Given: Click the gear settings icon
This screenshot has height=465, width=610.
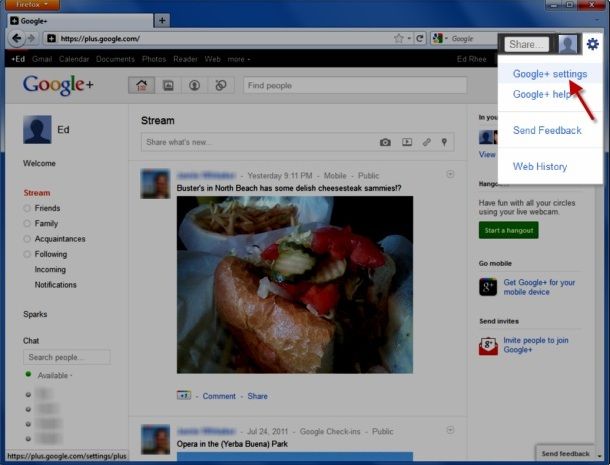Looking at the screenshot, I should click(592, 44).
